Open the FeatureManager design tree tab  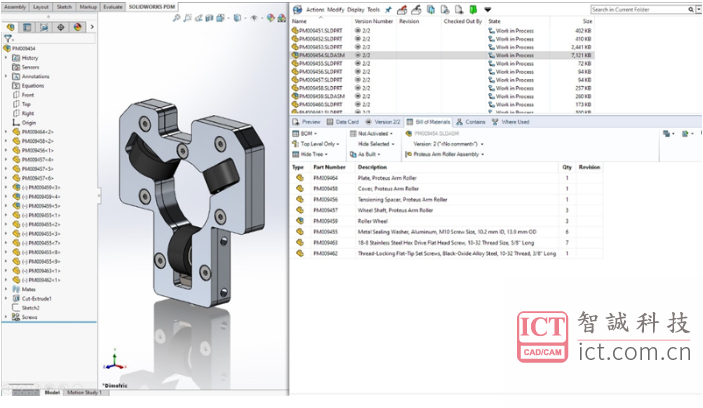click(x=10, y=27)
